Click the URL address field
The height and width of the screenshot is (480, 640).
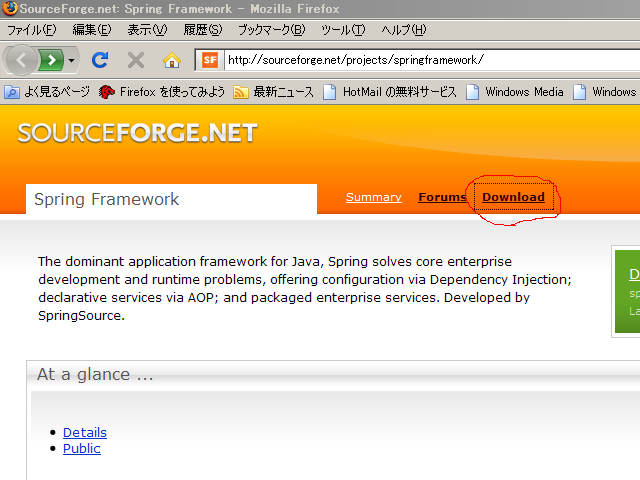coord(433,60)
